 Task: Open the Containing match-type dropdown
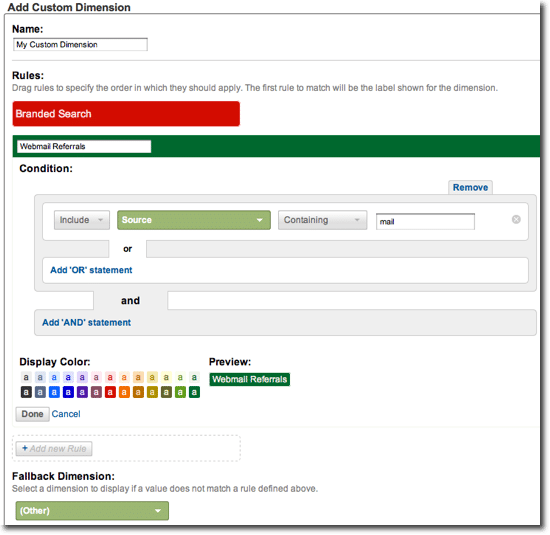point(322,220)
